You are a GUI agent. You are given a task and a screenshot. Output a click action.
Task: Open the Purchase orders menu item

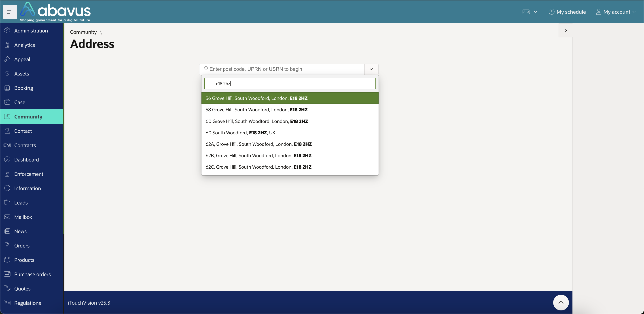pos(32,274)
